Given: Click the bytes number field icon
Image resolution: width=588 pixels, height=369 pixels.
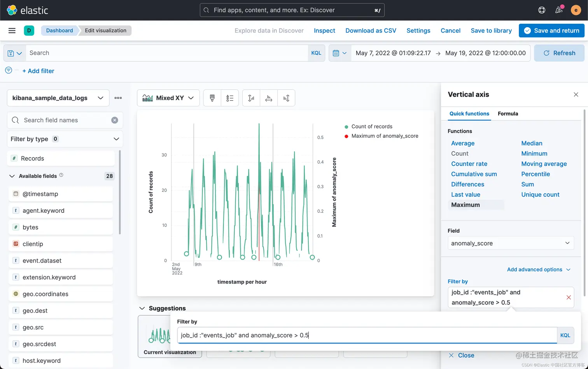Looking at the screenshot, I should (16, 227).
